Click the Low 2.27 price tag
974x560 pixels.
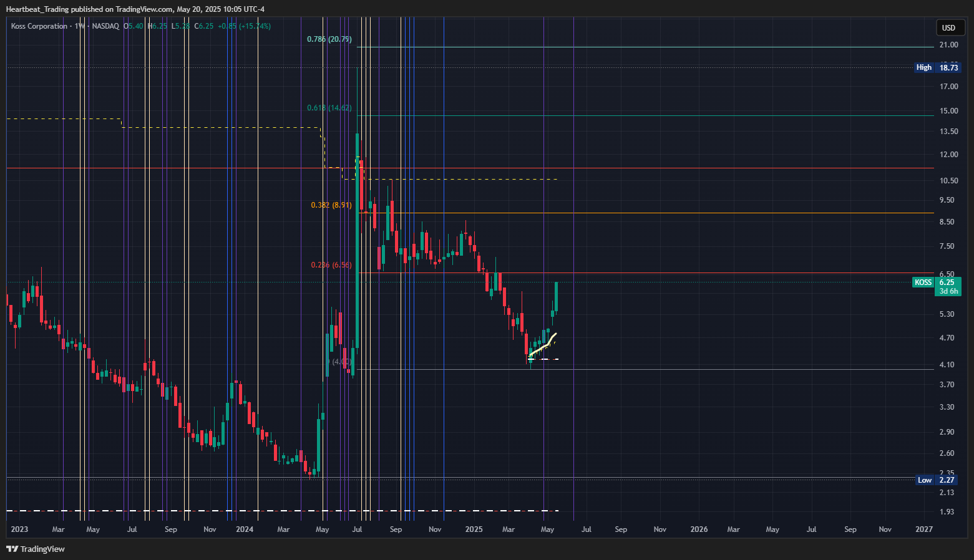(936, 480)
